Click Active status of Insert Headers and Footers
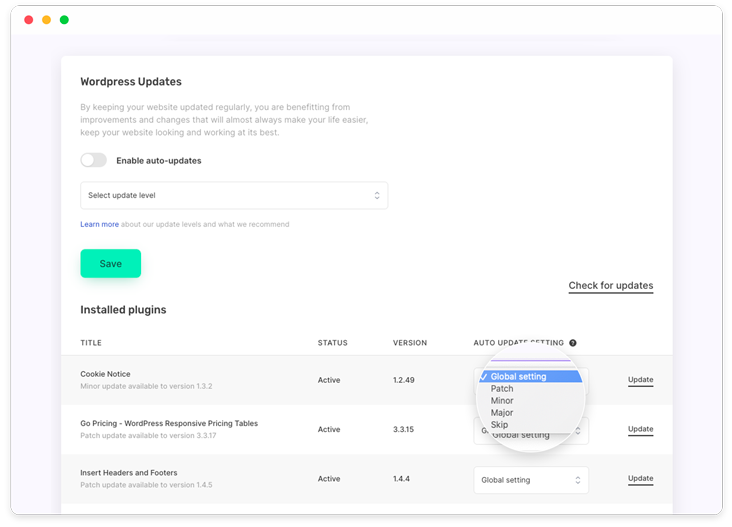This screenshot has width=732, height=527. click(329, 479)
